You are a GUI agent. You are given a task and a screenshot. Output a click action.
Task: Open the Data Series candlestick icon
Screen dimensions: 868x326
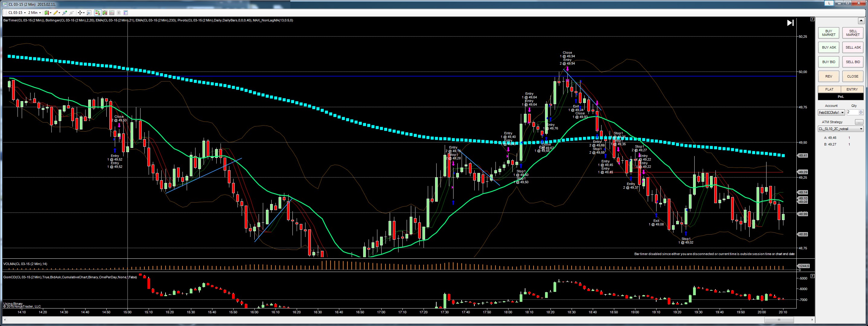click(105, 13)
